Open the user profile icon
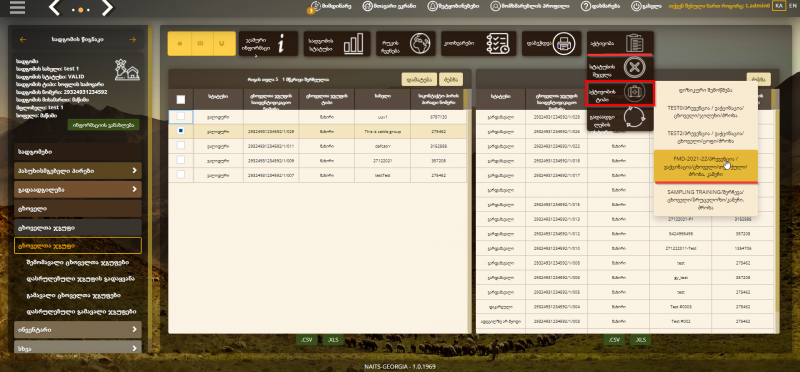Image resolution: width=800 pixels, height=372 pixels. click(495, 6)
